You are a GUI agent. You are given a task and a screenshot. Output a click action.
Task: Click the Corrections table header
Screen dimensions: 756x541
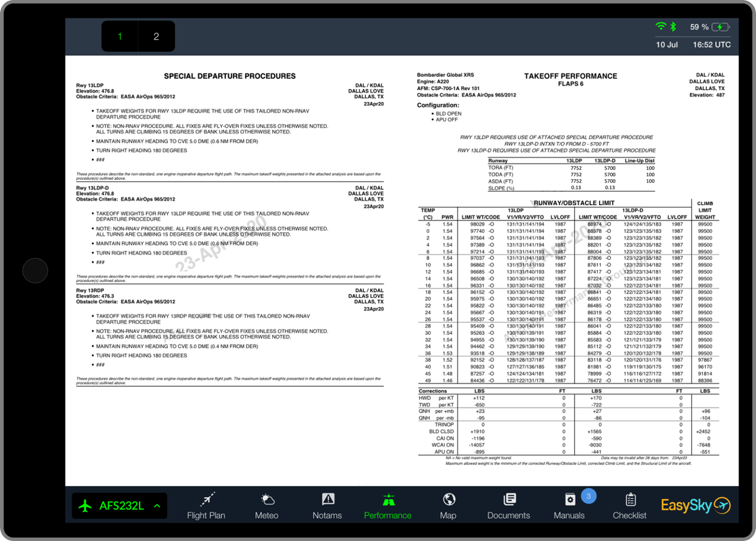[432, 391]
